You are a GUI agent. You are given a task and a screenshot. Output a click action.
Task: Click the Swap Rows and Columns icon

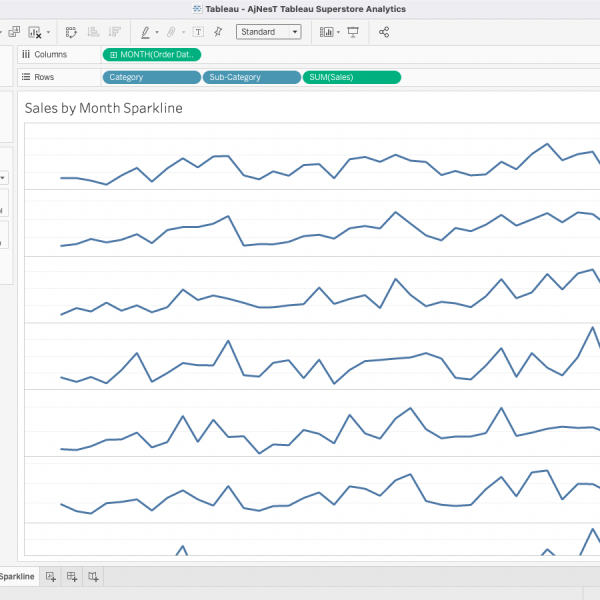(72, 32)
